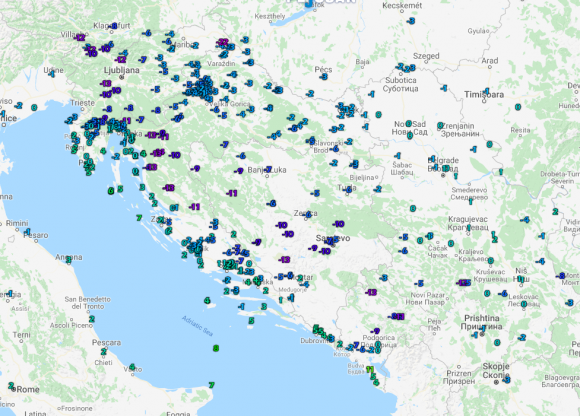Open the green 11 marker near Budva
Viewport: 580px width, 416px height.
[370, 369]
